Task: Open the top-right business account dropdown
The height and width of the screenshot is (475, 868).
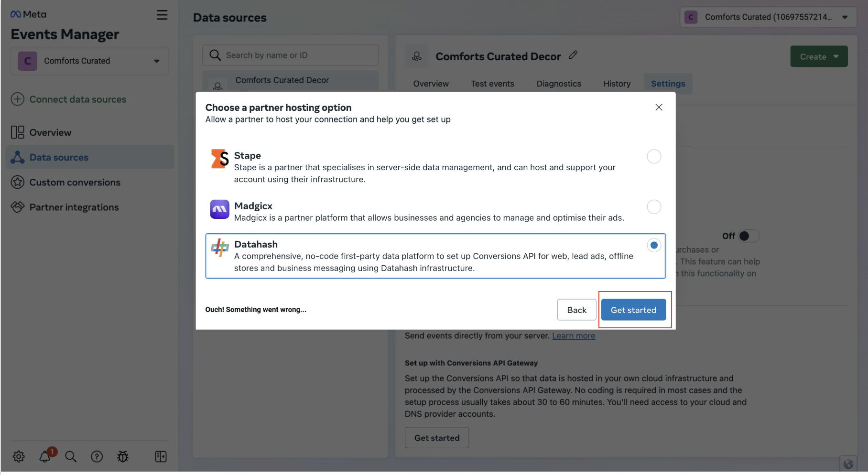Action: (x=768, y=17)
